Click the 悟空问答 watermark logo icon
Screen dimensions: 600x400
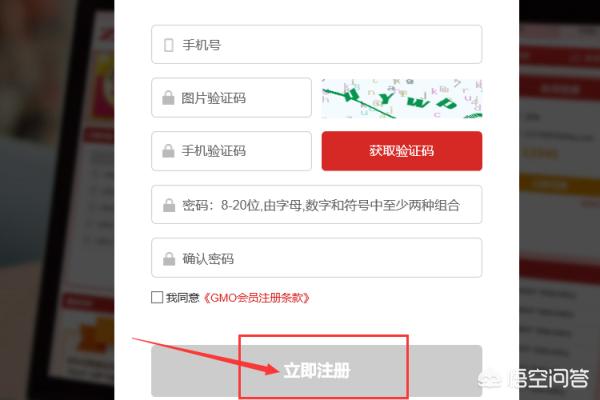point(491,379)
